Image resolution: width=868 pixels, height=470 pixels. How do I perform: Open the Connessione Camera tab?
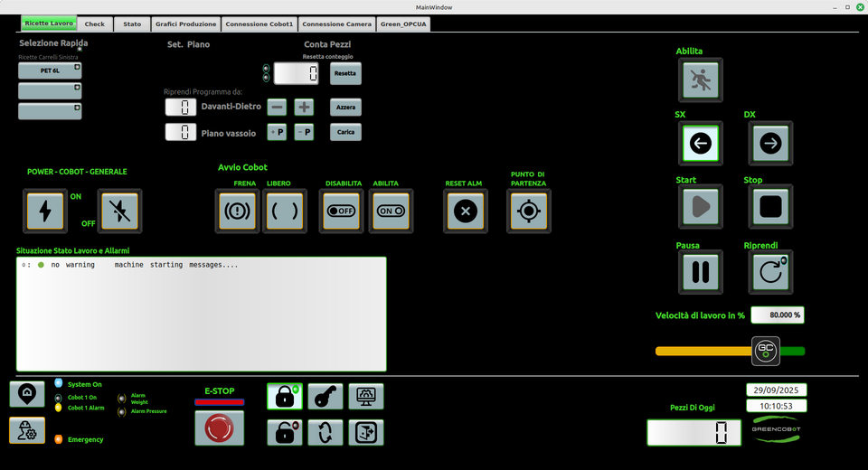point(337,24)
